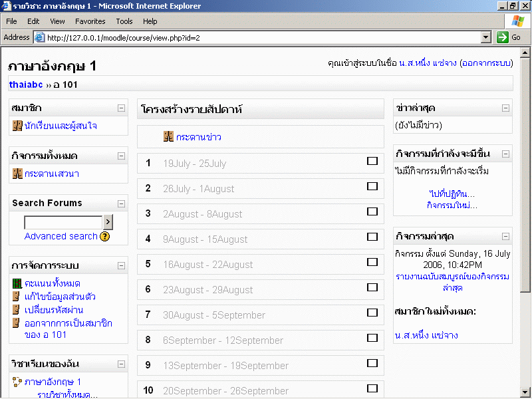
Task: Collapse the สมาชิก block
Action: click(x=121, y=108)
